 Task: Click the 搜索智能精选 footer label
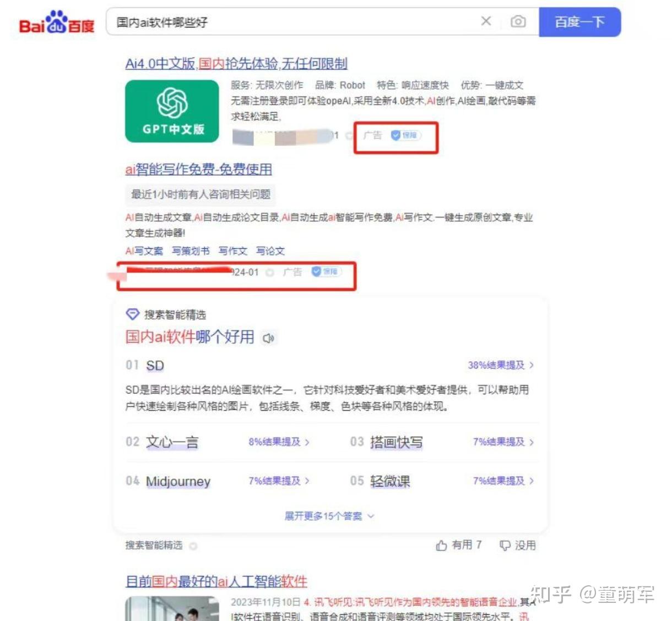pyautogui.click(x=154, y=546)
